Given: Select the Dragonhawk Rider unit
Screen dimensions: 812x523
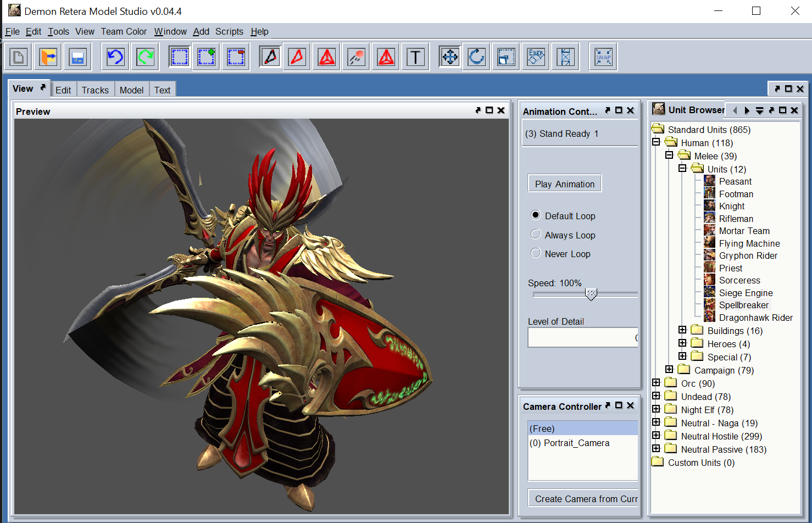Looking at the screenshot, I should click(756, 318).
